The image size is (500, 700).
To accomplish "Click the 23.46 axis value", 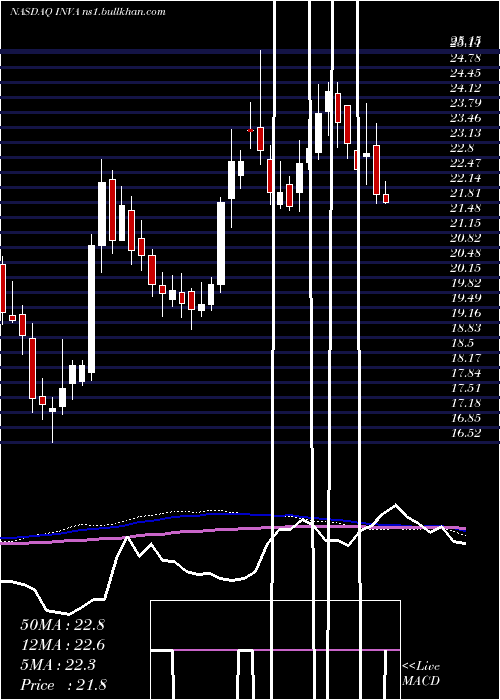I will pyautogui.click(x=466, y=118).
